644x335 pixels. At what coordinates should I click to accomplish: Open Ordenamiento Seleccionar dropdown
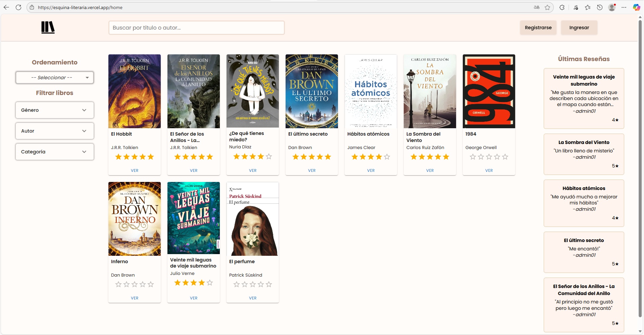click(x=55, y=78)
